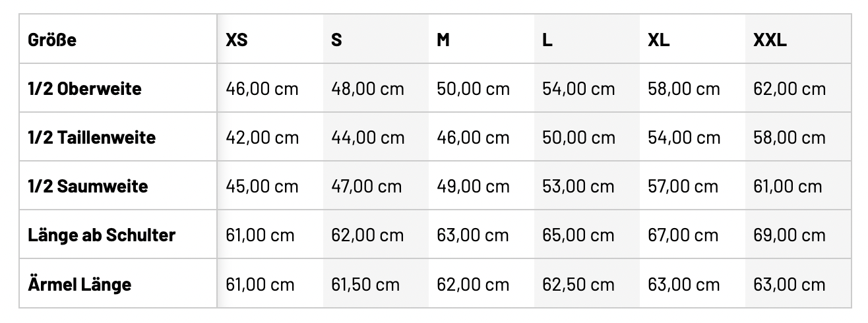Select the 1/2 Taillenweite value for size S
Viewport: 868px width, 323px height.
coord(367,137)
